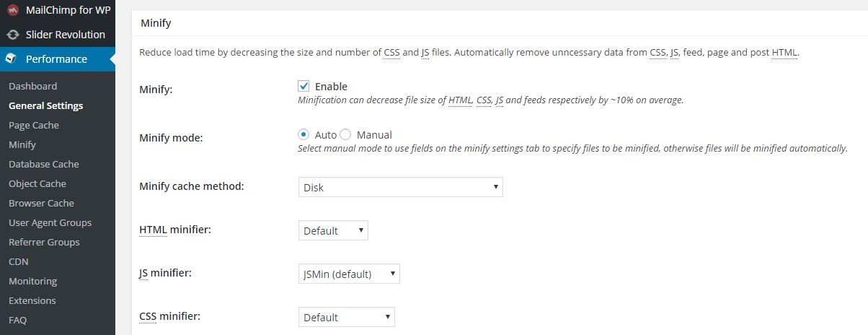Open the FAQ page

18,321
